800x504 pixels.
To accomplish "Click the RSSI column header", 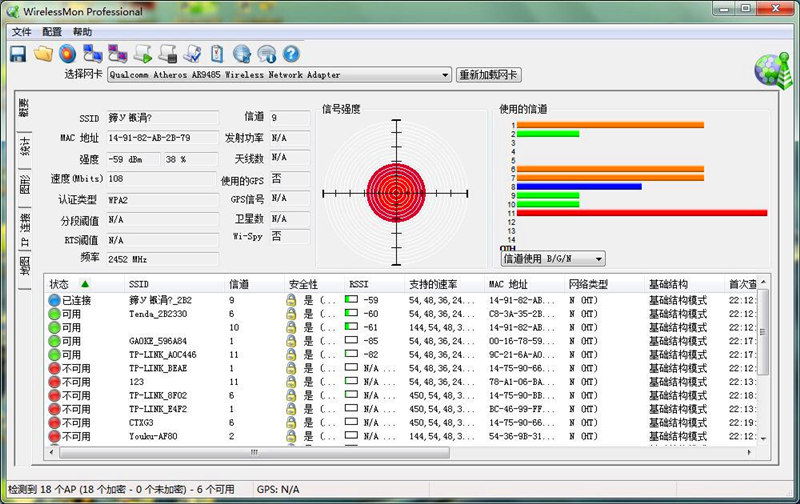I will tap(359, 284).
